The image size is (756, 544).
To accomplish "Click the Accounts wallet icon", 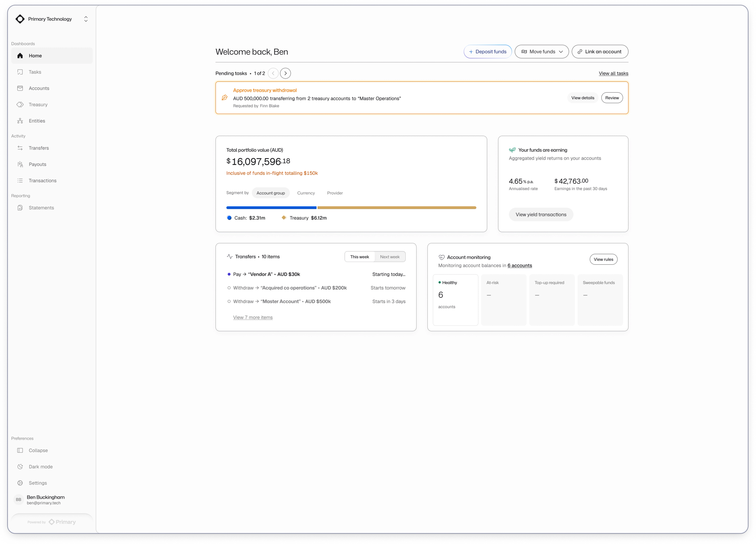I will [x=20, y=88].
